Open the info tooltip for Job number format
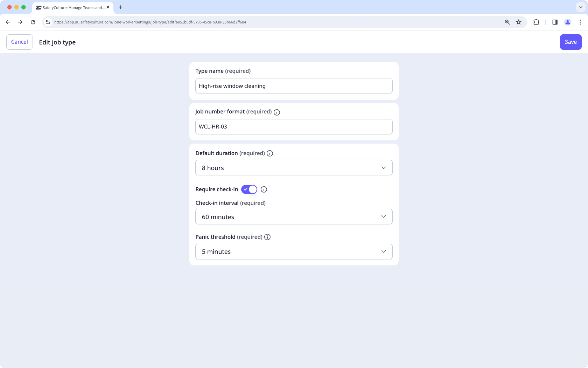588x368 pixels. pos(276,112)
